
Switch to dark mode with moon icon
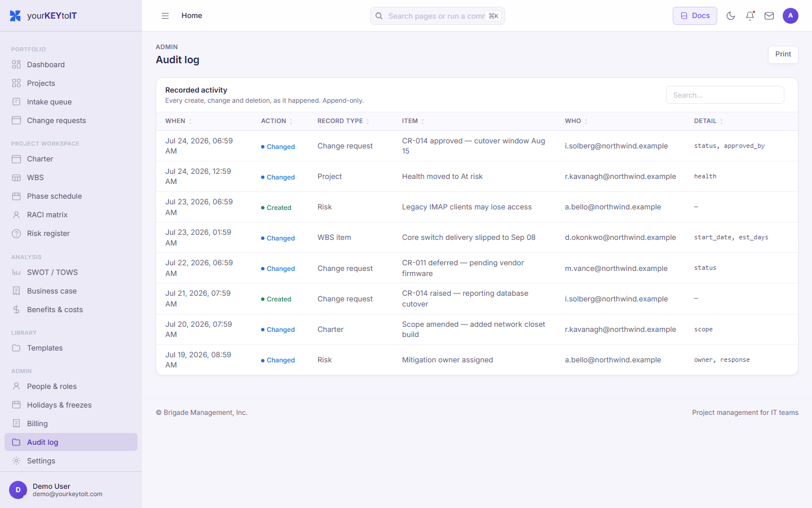click(731, 16)
